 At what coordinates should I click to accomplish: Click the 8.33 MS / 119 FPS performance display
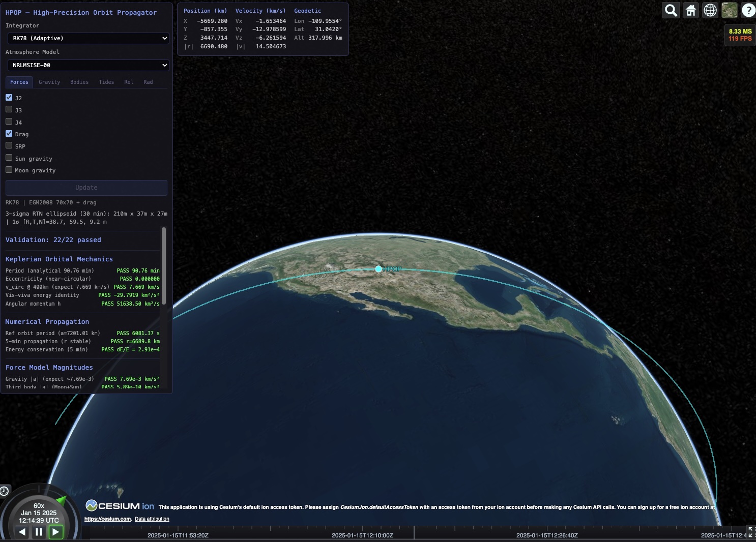740,35
